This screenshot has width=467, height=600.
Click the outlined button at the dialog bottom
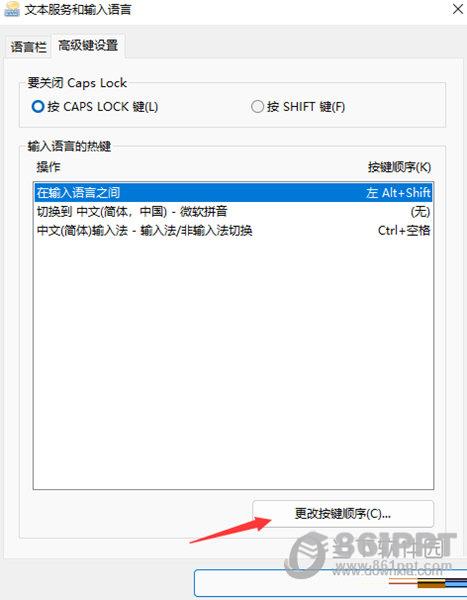(x=331, y=583)
